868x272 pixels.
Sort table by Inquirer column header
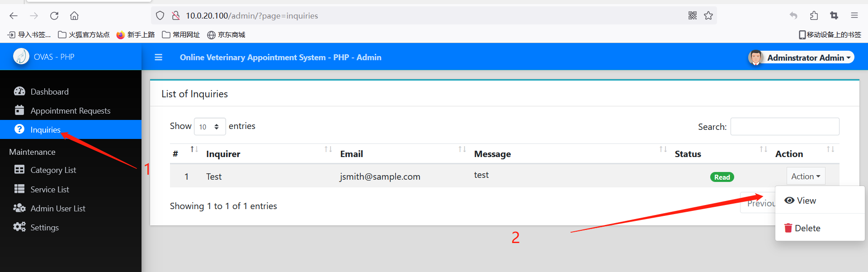pyautogui.click(x=223, y=154)
